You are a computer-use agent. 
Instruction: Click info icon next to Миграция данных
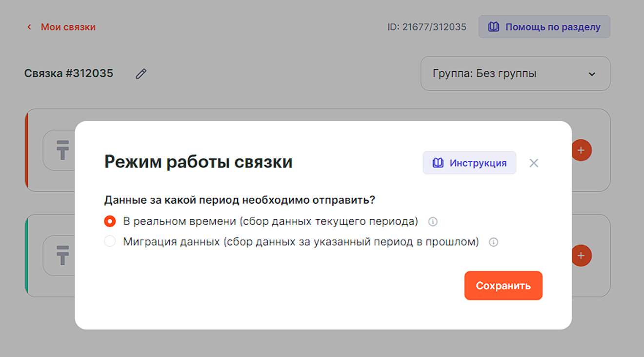click(494, 242)
